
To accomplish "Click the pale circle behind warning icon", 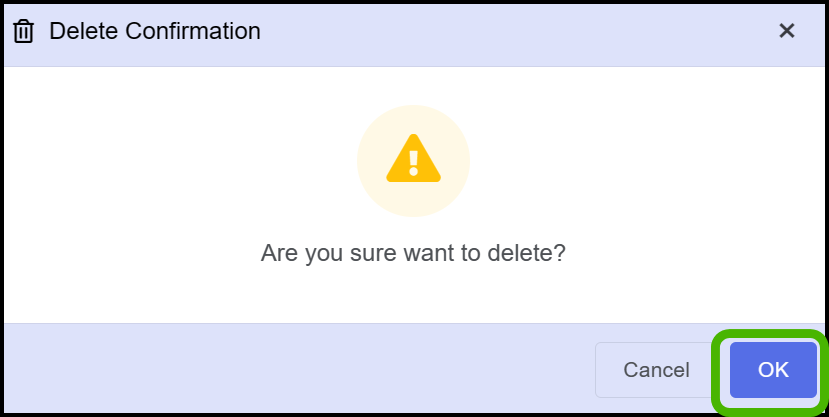I will click(x=413, y=161).
